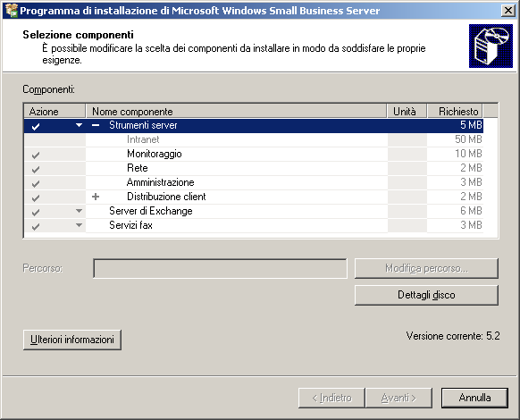Open the action dropdown for Servizi fax

[79, 225]
